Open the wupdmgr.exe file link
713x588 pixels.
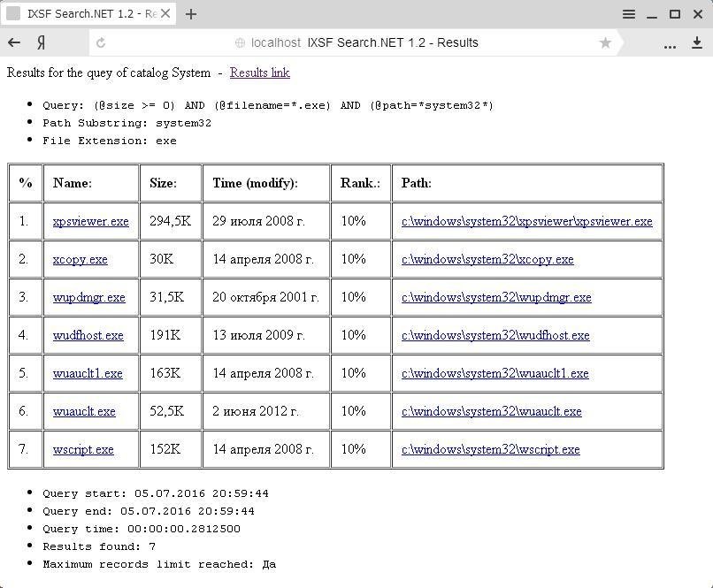88,297
